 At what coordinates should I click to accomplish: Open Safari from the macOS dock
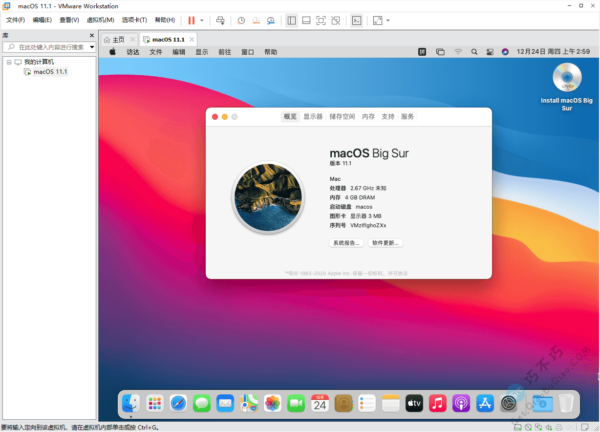pyautogui.click(x=178, y=403)
